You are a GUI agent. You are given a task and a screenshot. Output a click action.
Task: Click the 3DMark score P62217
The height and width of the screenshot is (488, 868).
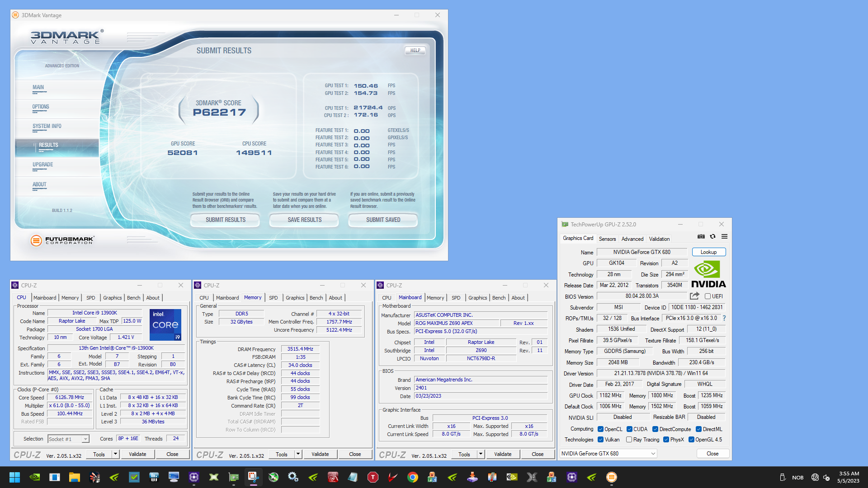[x=219, y=113]
